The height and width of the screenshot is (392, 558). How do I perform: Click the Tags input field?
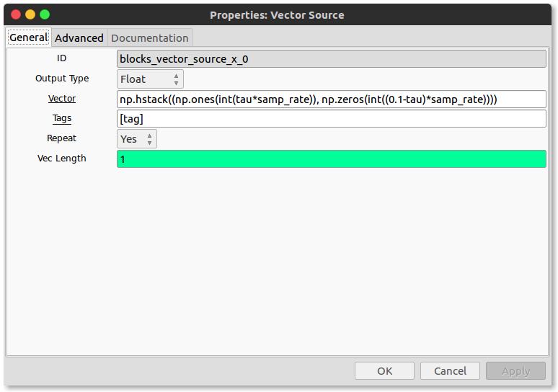point(332,119)
